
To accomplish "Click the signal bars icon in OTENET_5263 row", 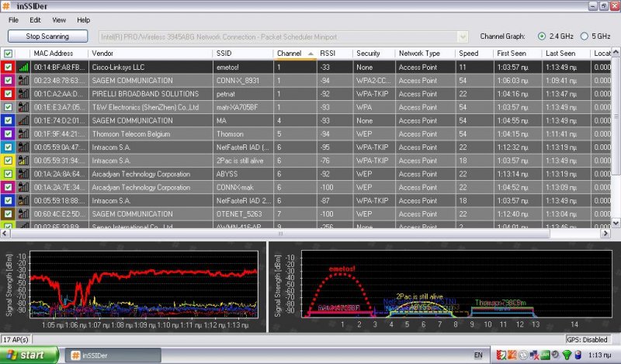I will click(x=24, y=214).
